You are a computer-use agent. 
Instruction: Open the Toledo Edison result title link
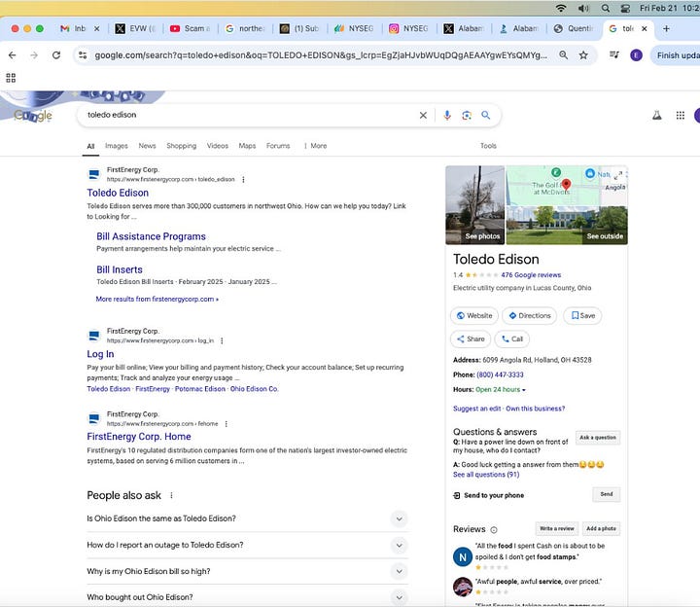click(x=118, y=193)
